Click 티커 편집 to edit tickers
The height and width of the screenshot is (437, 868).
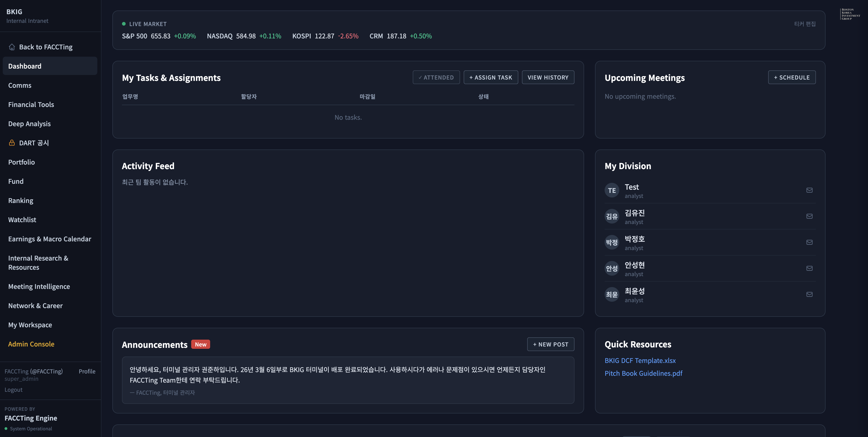805,24
